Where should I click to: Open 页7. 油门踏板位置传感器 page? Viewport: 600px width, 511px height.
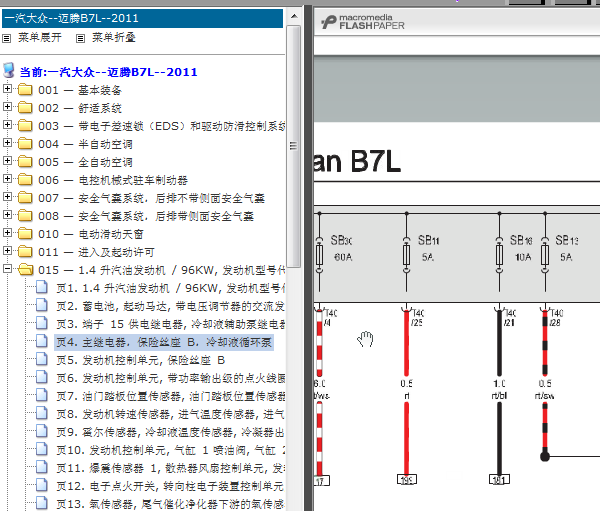pos(170,396)
